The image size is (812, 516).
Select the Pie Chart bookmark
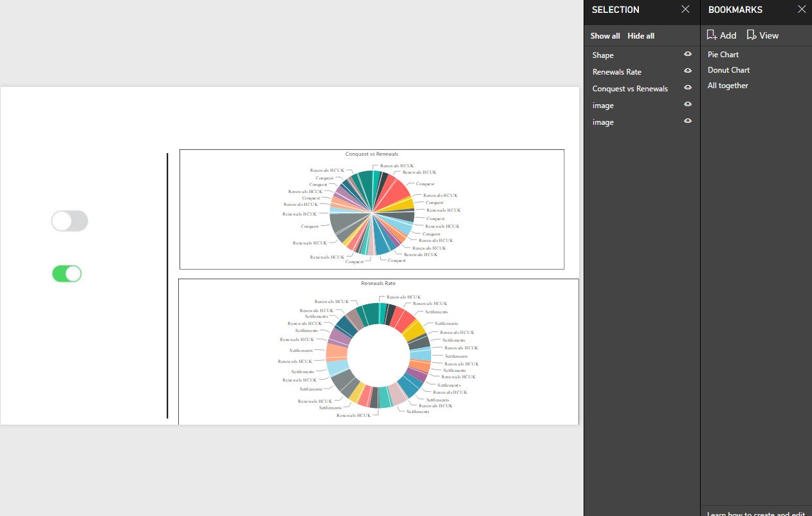tap(723, 55)
